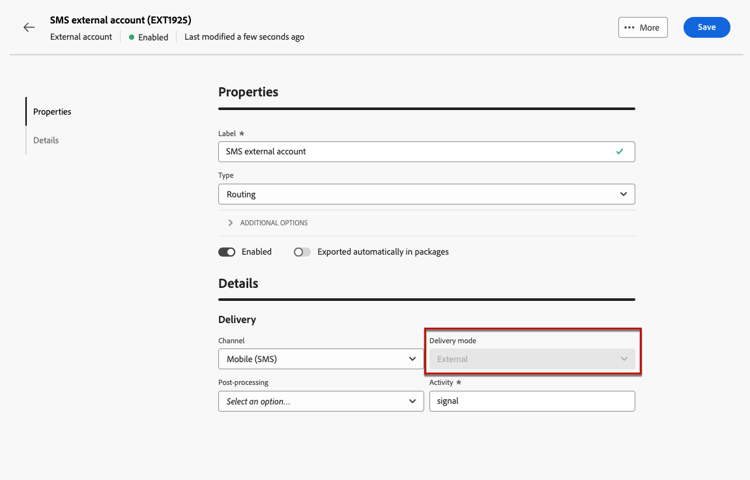
Task: Enable Exported automatically in packages switch
Action: click(x=302, y=252)
